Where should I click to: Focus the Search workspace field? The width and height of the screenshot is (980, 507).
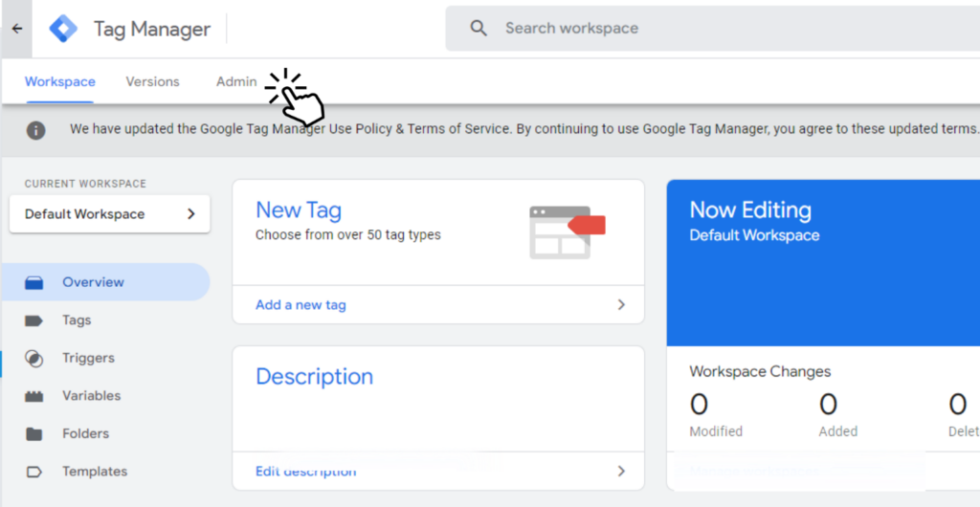click(x=712, y=28)
